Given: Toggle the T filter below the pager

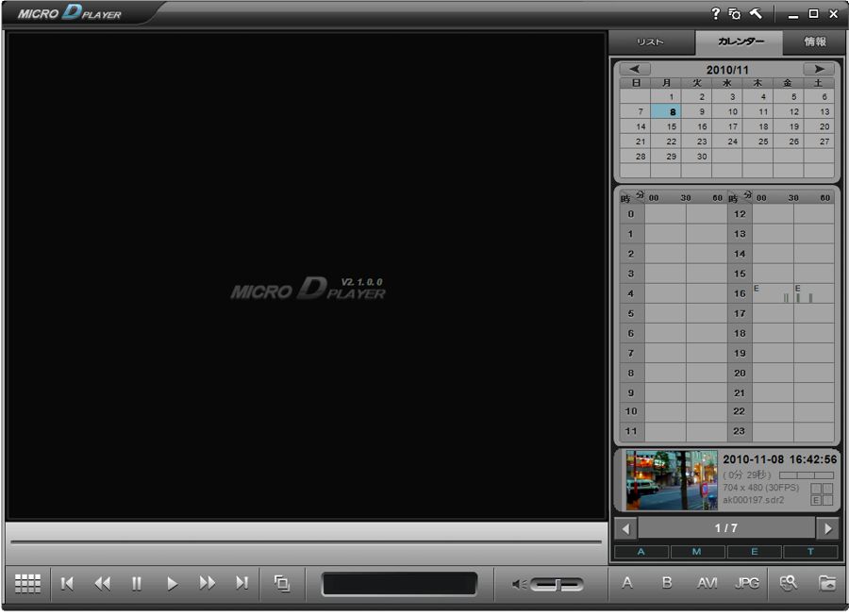Looking at the screenshot, I should (810, 552).
